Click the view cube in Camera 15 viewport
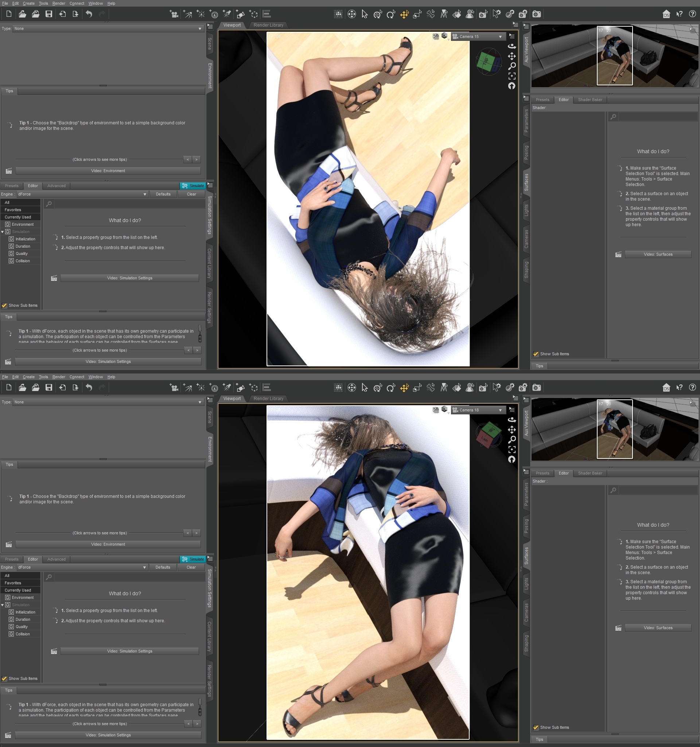Viewport: 700px width, 747px height. 488,61
